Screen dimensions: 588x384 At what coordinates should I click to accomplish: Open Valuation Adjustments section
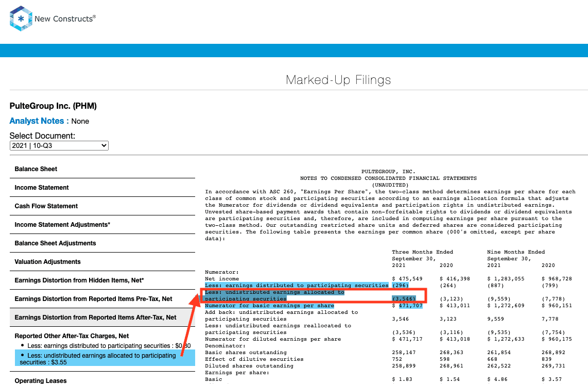[x=47, y=262]
